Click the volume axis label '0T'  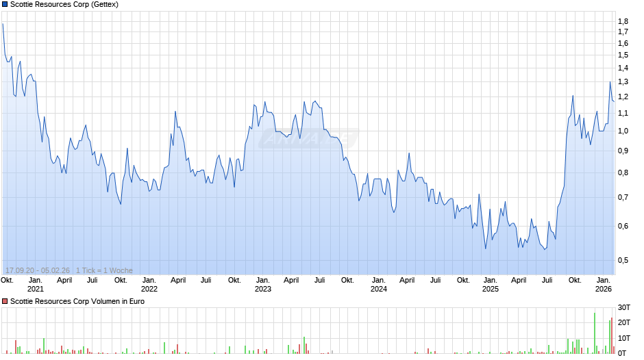pyautogui.click(x=622, y=353)
